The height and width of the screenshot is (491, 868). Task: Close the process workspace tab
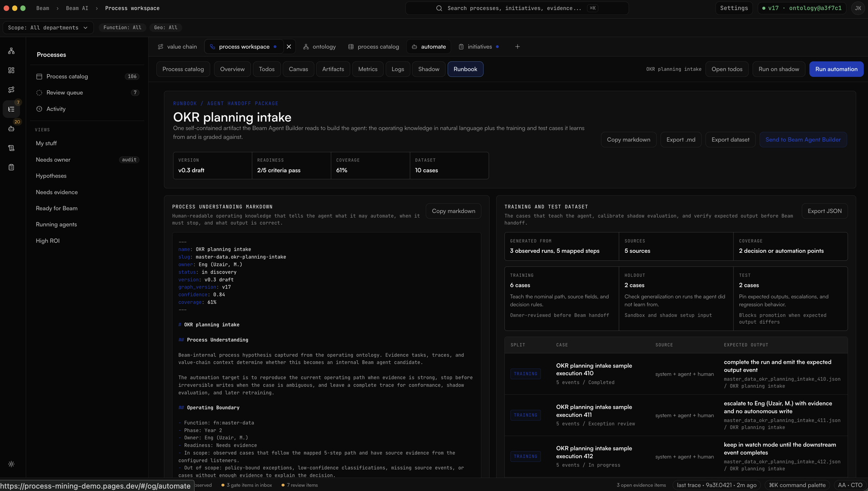pyautogui.click(x=289, y=47)
